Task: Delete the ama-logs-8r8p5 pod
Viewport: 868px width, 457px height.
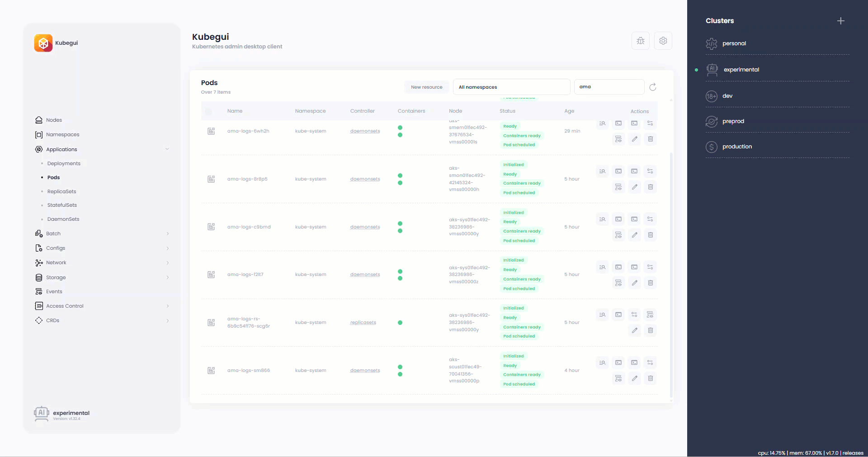Action: (650, 187)
